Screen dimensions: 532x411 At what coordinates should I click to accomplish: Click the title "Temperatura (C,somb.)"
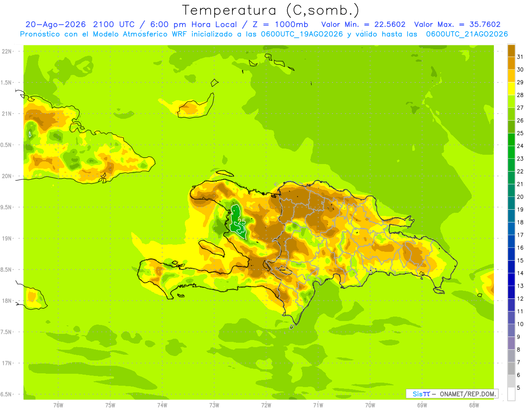click(x=271, y=10)
